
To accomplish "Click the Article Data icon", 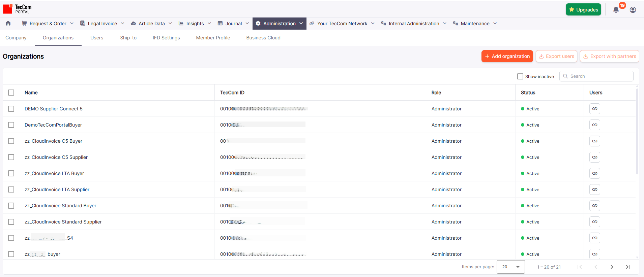I will (x=133, y=23).
